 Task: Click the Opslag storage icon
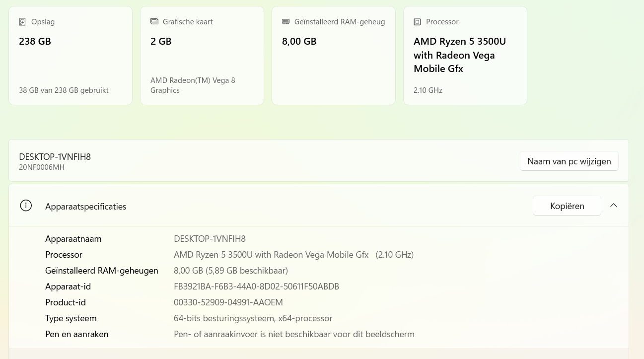coord(22,22)
